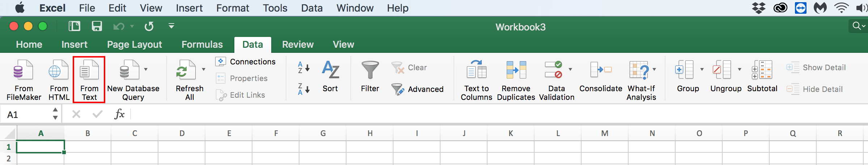Open What-If Analysis dropdown arrow
The image size is (868, 165).
click(x=654, y=69)
